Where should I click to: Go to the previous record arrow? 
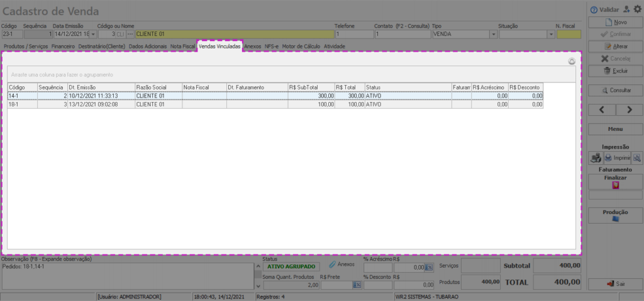coord(602,110)
